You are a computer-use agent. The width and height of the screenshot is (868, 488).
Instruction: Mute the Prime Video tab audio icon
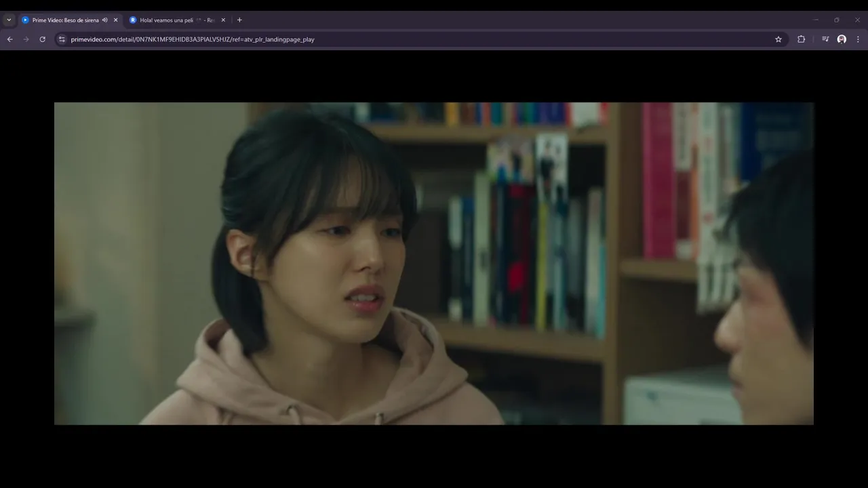pos(104,20)
